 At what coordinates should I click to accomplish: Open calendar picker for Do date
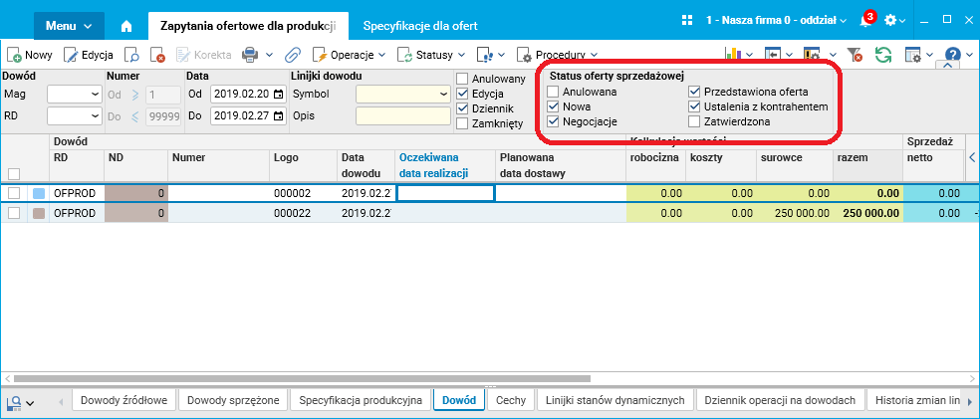point(278,116)
